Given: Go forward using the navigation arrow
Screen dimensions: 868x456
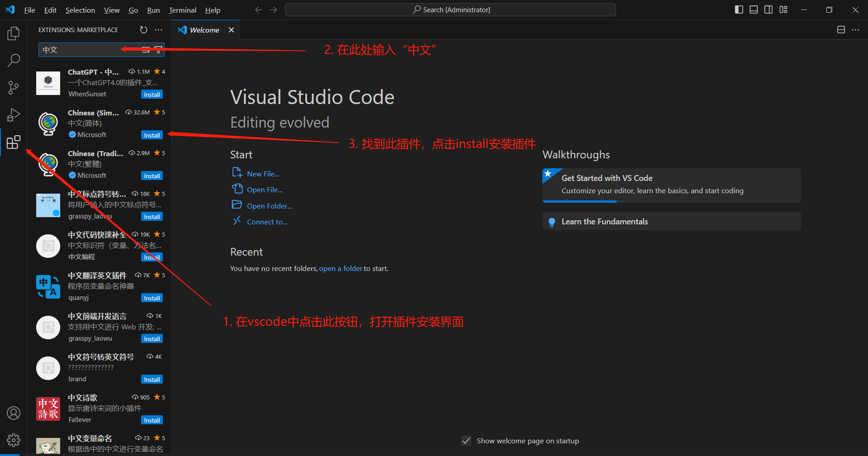Looking at the screenshot, I should [273, 9].
